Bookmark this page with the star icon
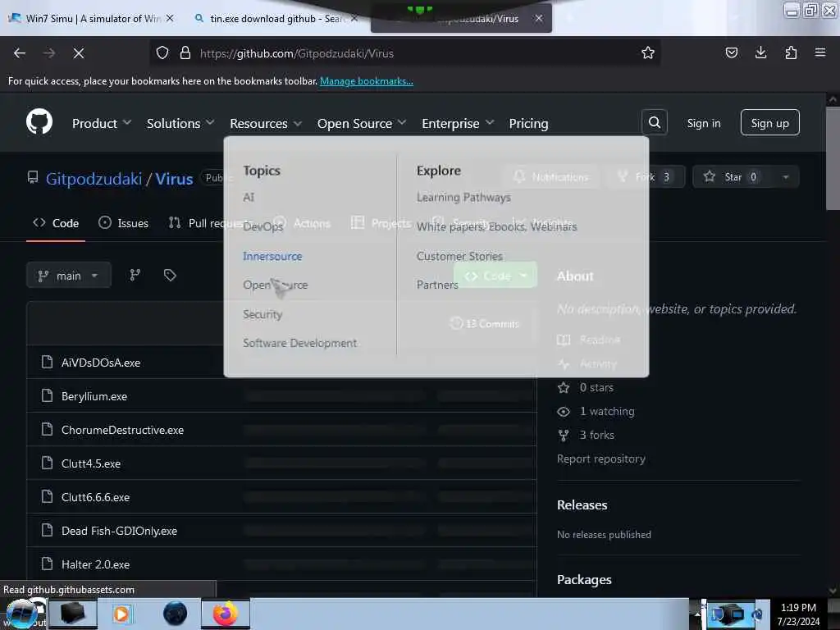The width and height of the screenshot is (840, 630). pos(648,52)
